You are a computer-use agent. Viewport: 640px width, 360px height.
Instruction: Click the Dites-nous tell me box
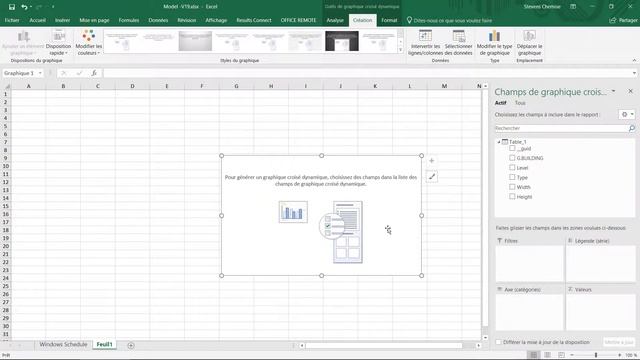(x=449, y=20)
